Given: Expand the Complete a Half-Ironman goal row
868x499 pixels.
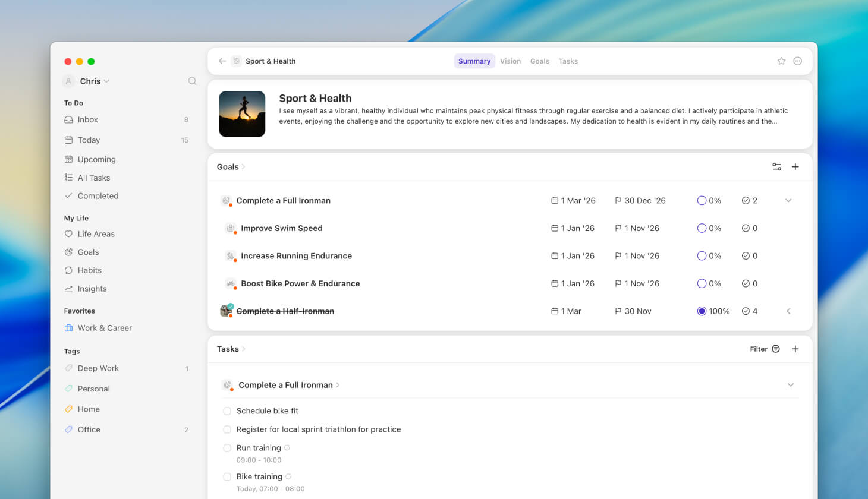Looking at the screenshot, I should (788, 311).
